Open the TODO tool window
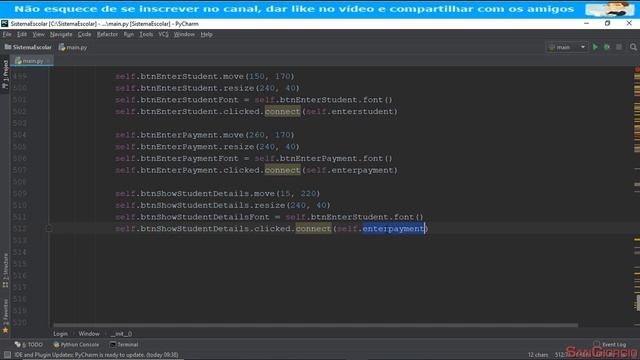This screenshot has width=640, height=360. tap(29, 344)
